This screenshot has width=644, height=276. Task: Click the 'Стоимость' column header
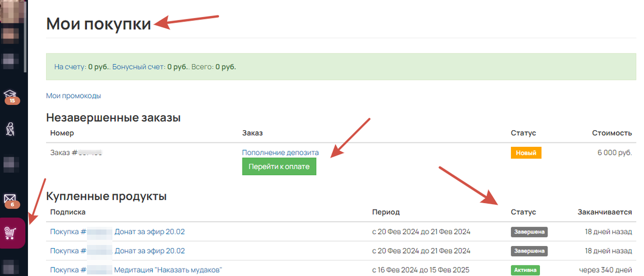(612, 133)
